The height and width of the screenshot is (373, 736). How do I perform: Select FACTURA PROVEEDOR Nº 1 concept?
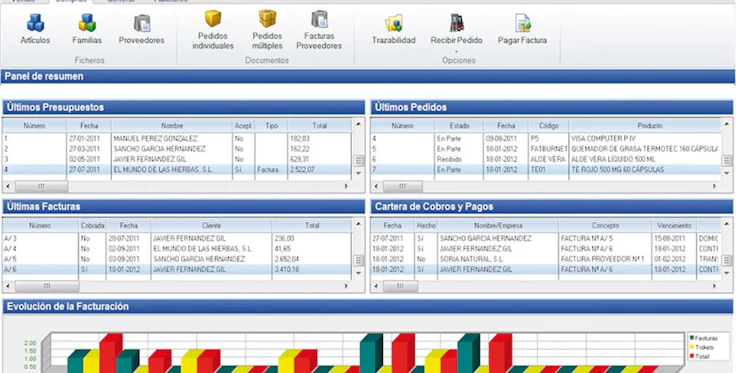603,259
